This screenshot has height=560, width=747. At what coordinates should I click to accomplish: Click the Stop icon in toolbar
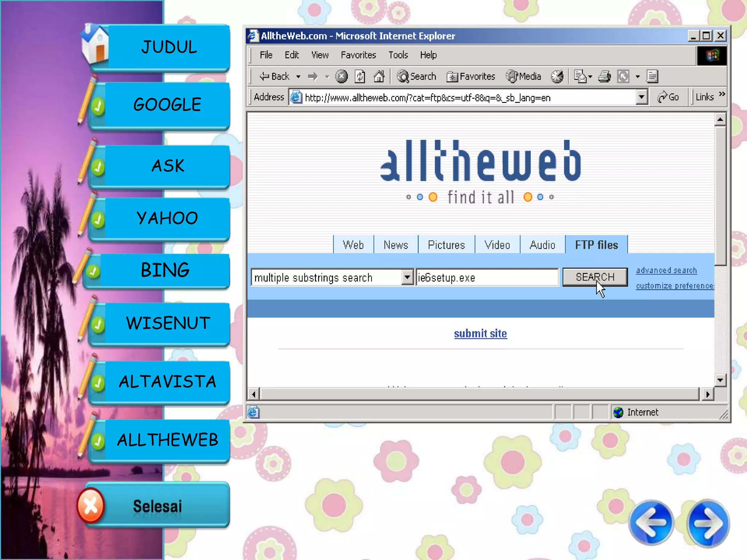[x=341, y=76]
